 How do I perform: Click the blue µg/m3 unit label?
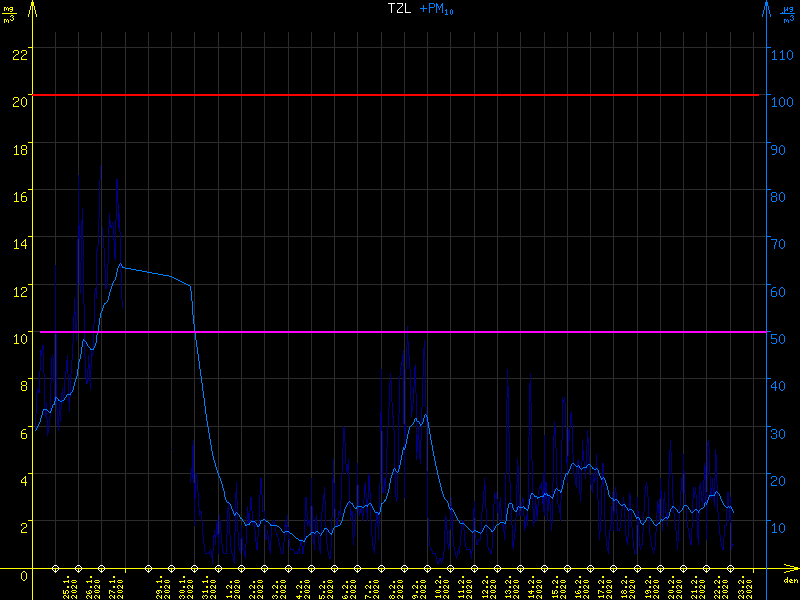789,14
